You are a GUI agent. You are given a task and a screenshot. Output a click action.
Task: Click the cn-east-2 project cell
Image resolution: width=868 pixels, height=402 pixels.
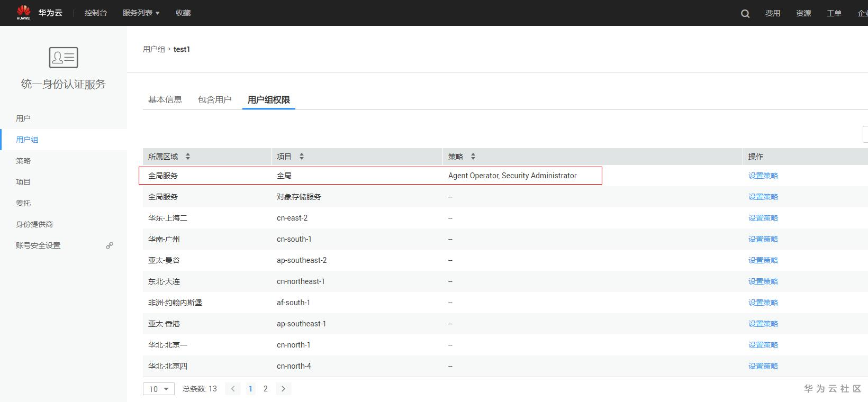[292, 218]
